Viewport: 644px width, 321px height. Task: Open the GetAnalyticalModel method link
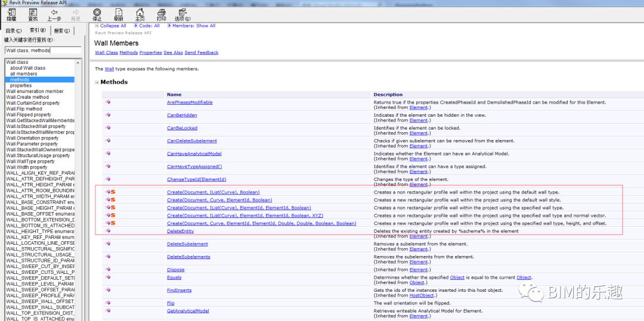(188, 311)
